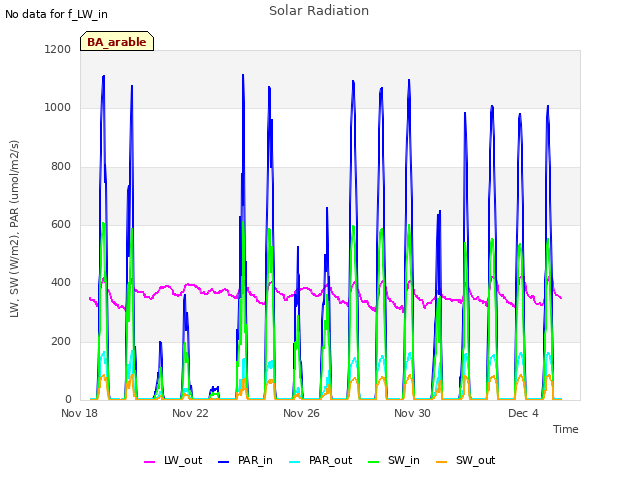Click the orange SW_out legend swatch
The height and width of the screenshot is (480, 640).
click(x=441, y=462)
